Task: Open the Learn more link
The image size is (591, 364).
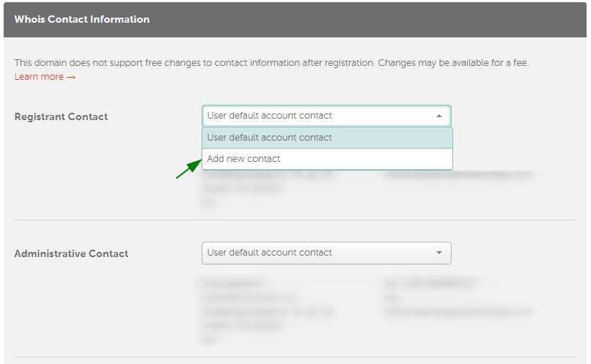Action: click(45, 77)
